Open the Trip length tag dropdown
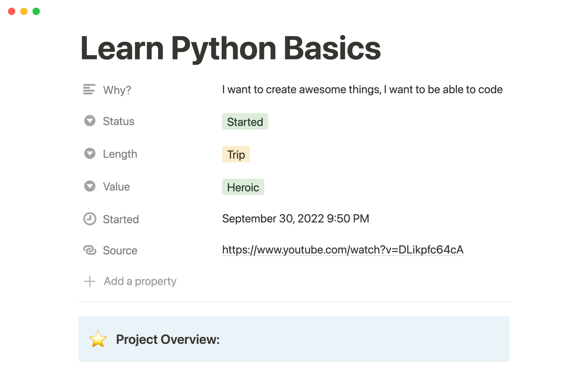The image size is (588, 368). (x=236, y=155)
